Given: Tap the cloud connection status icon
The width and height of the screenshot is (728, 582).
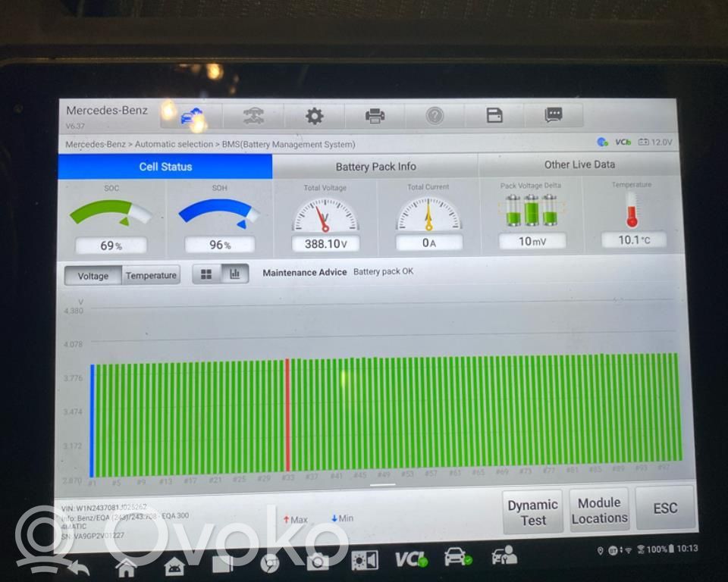Looking at the screenshot, I should click(x=602, y=142).
